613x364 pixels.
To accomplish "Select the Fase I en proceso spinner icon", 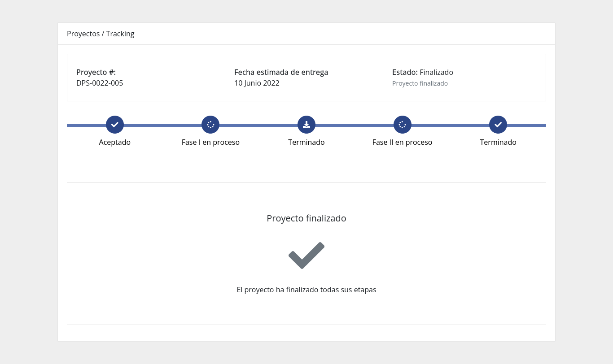I will pos(210,125).
